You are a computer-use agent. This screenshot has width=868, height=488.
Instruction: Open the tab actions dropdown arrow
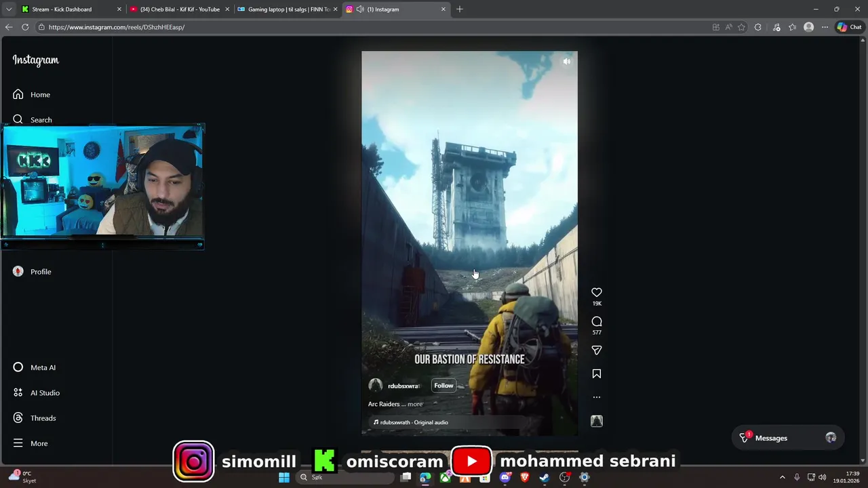point(9,9)
